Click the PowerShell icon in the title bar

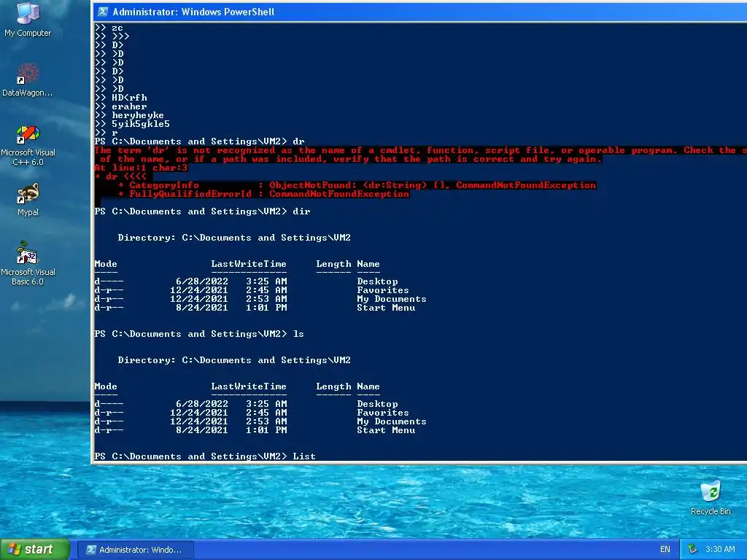(x=102, y=12)
